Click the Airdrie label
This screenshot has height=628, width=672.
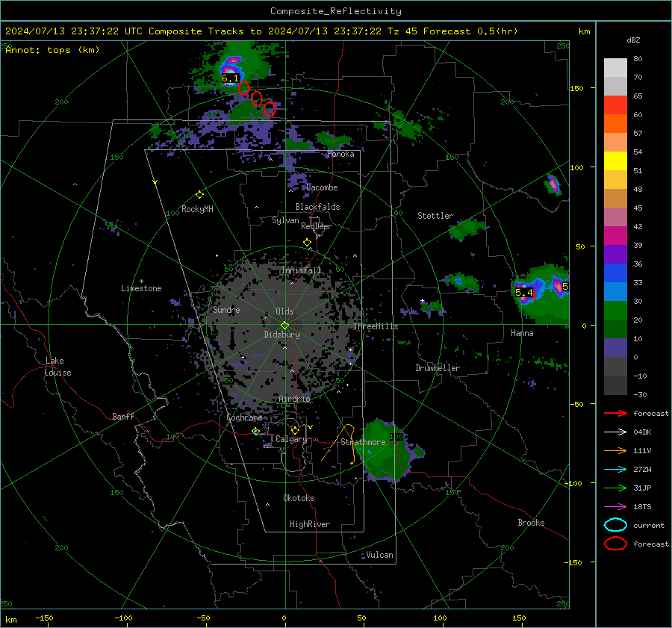(x=294, y=399)
